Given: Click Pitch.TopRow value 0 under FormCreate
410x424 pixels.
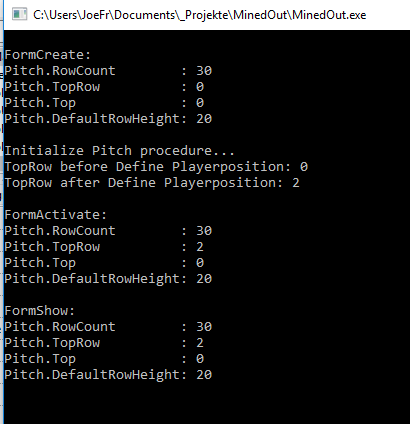Looking at the screenshot, I should coord(200,87).
